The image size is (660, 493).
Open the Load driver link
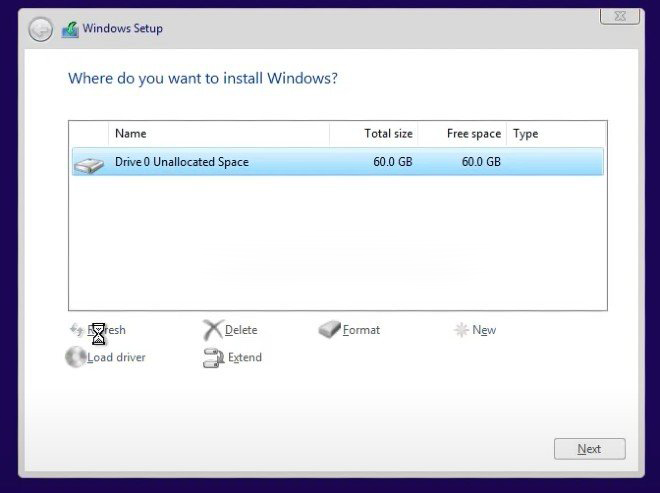coord(116,357)
